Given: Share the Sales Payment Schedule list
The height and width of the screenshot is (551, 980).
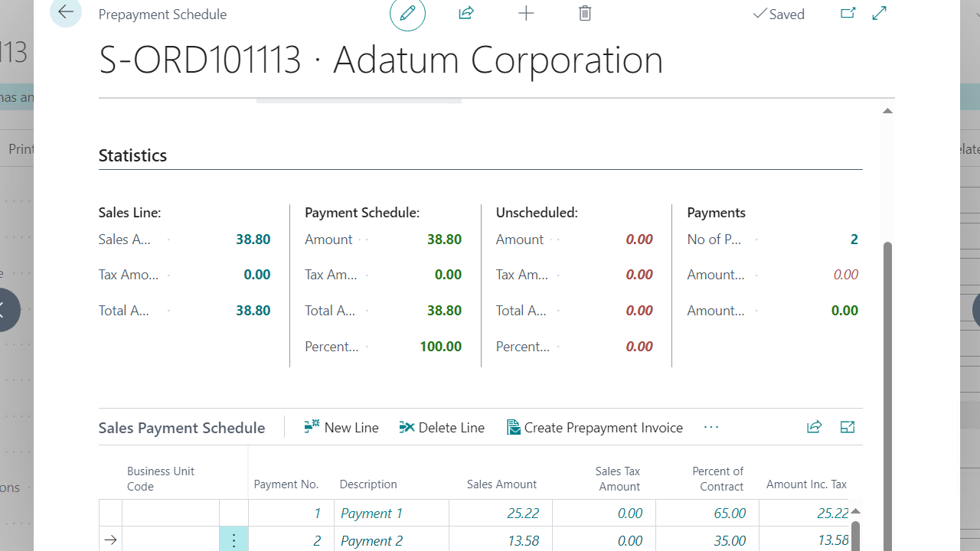Looking at the screenshot, I should 814,427.
